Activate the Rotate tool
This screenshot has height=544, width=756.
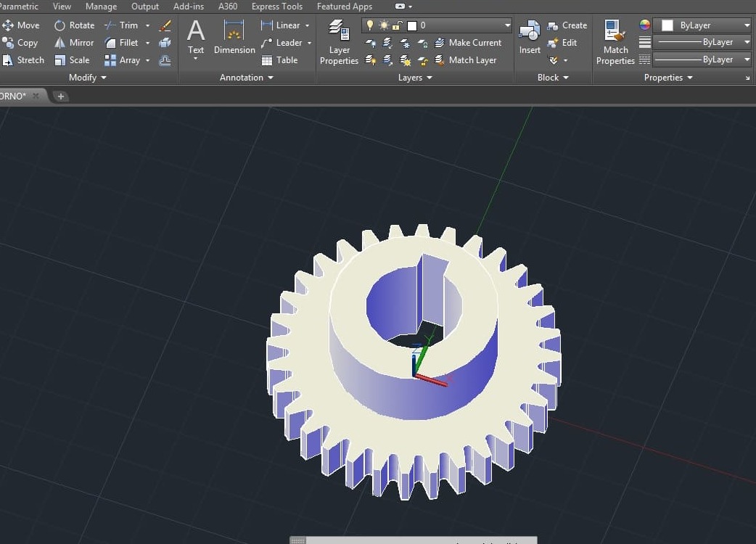pyautogui.click(x=74, y=25)
